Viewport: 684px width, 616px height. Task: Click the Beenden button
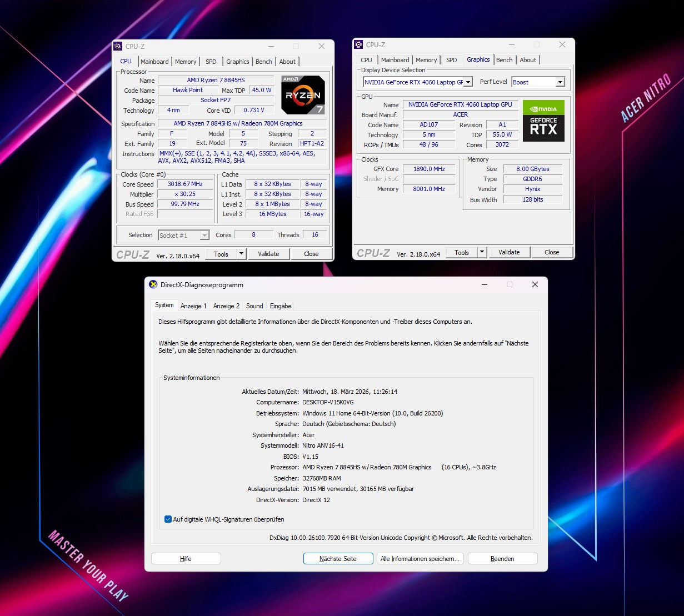point(502,559)
